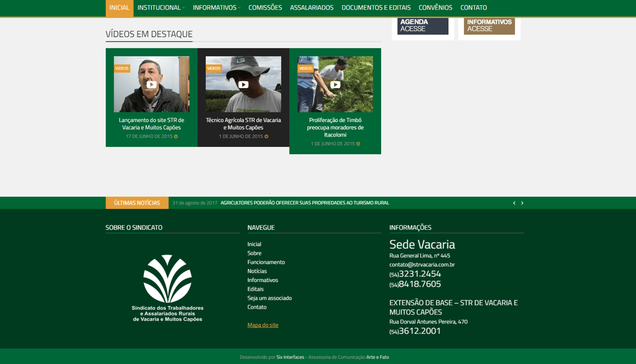636x364 pixels.
Task: Click the Extensão de Base heading
Action: tap(454, 307)
